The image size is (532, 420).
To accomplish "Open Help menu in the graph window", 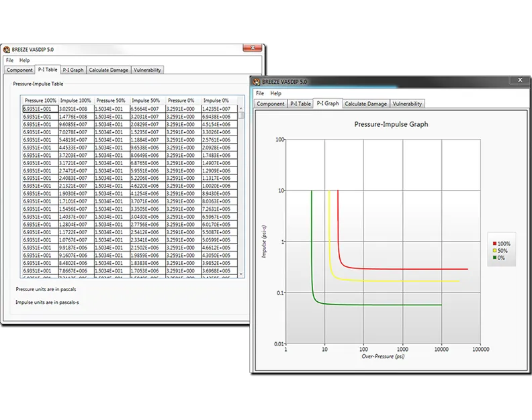I will [x=275, y=93].
